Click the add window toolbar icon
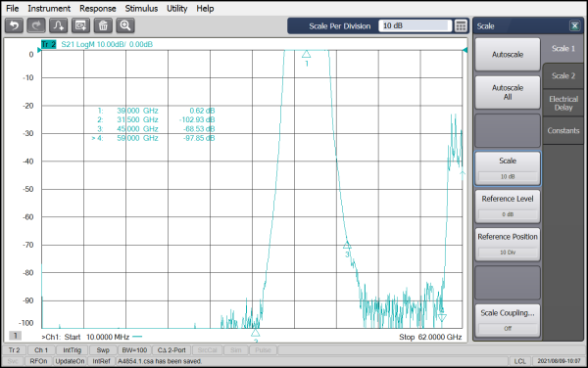This screenshot has height=368, width=588. click(80, 25)
